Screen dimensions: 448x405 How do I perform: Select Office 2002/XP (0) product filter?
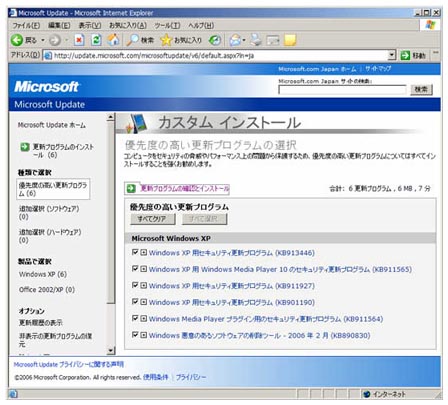[47, 290]
